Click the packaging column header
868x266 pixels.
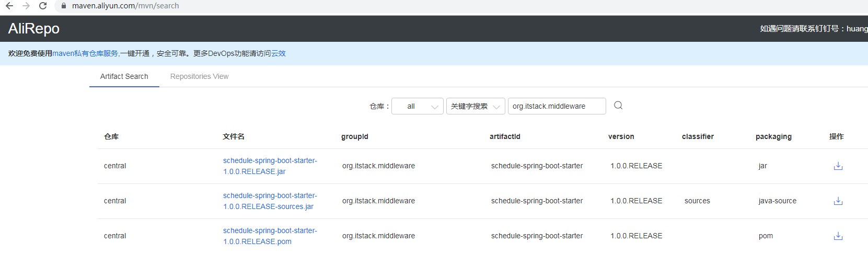[773, 136]
